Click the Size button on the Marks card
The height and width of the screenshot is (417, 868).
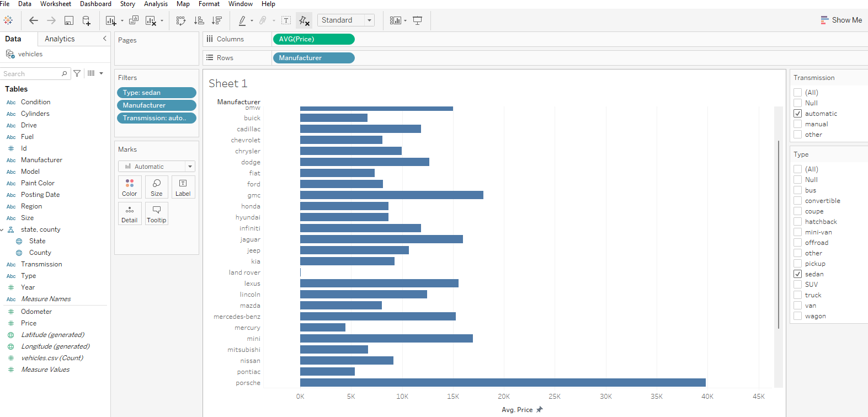[x=157, y=187]
